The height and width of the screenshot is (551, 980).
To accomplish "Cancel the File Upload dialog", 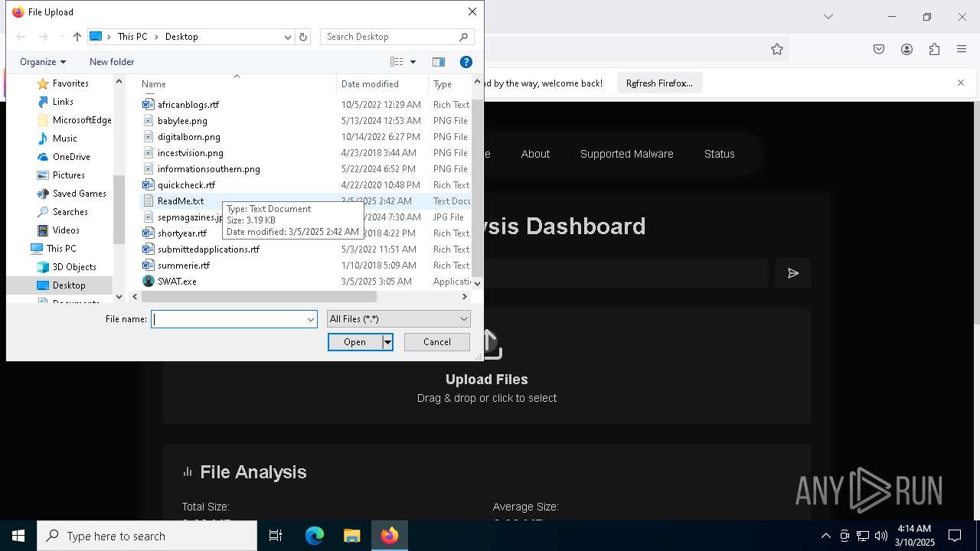I will 437,342.
